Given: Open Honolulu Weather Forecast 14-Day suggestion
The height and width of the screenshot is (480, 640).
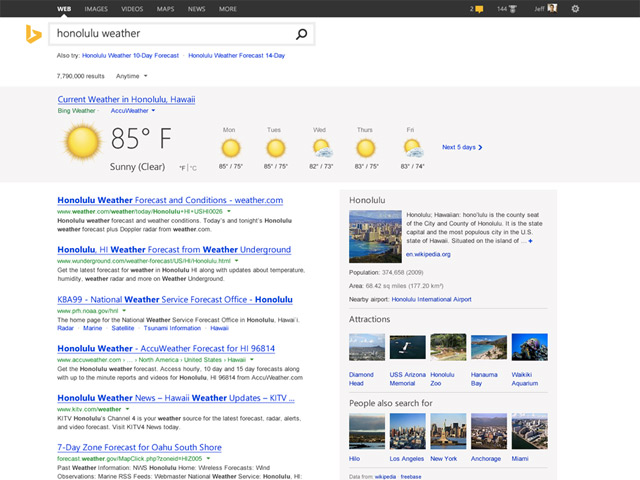Looking at the screenshot, I should click(237, 56).
